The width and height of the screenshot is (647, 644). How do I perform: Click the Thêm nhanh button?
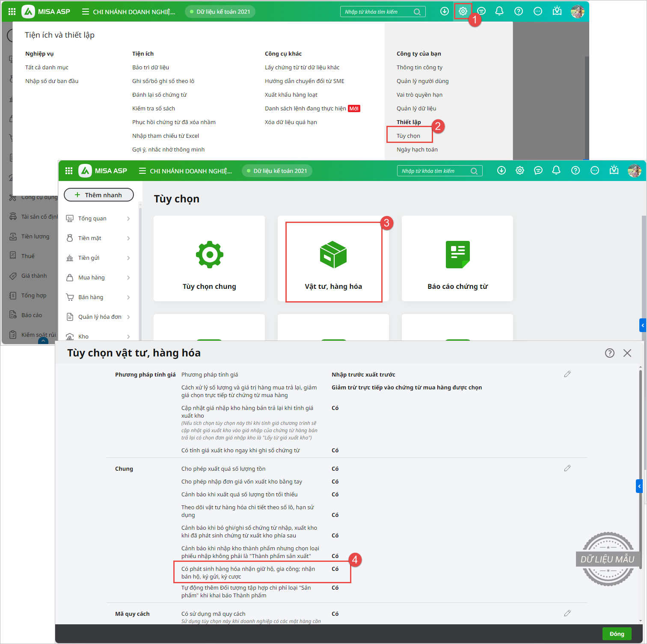[99, 195]
